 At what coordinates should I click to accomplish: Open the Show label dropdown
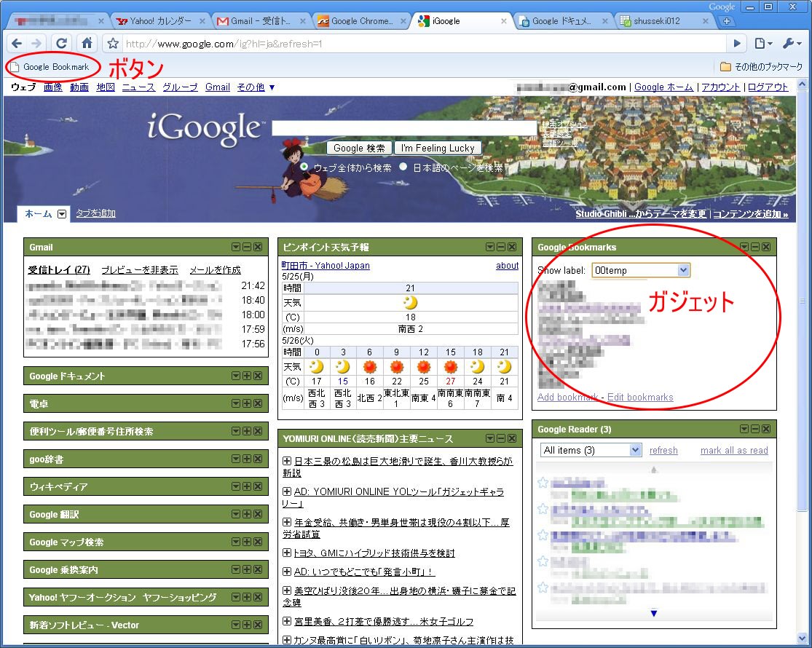pos(641,270)
